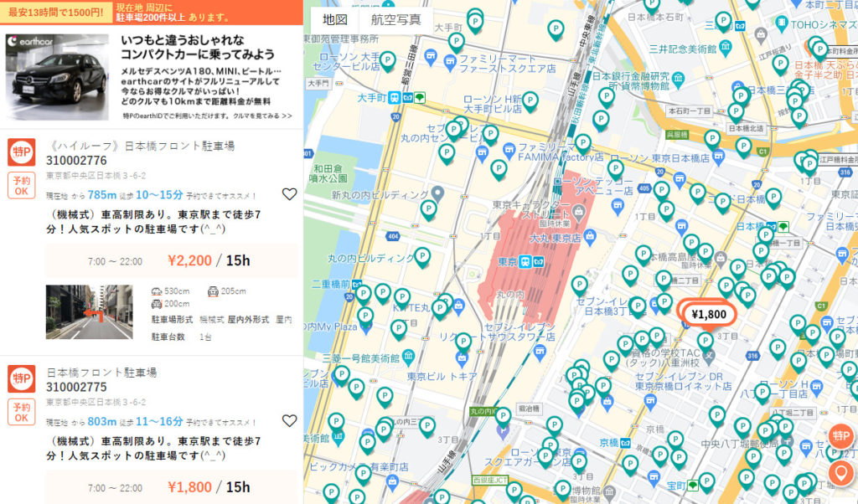The height and width of the screenshot is (504, 858).
Task: Click the 予約OK badge on listing 310002775
Action: (21, 412)
